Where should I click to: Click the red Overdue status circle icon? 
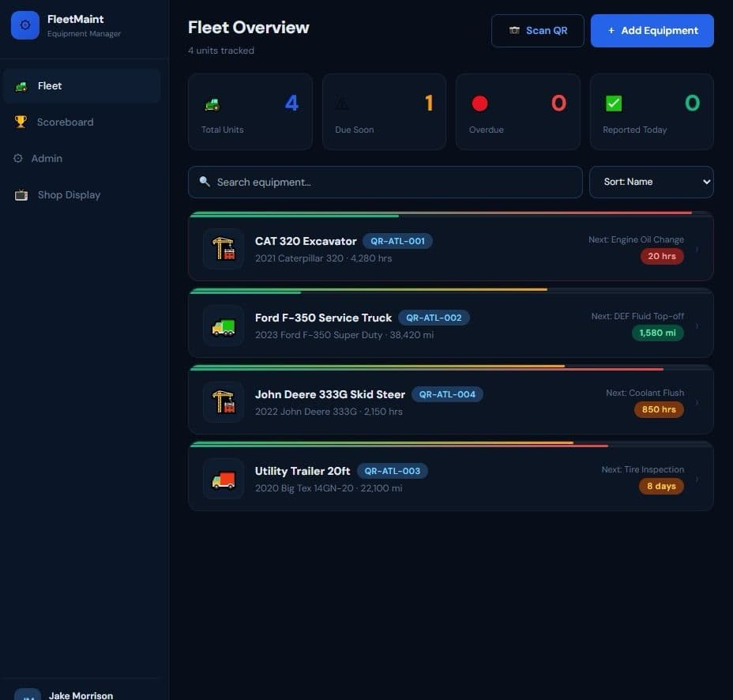(479, 103)
